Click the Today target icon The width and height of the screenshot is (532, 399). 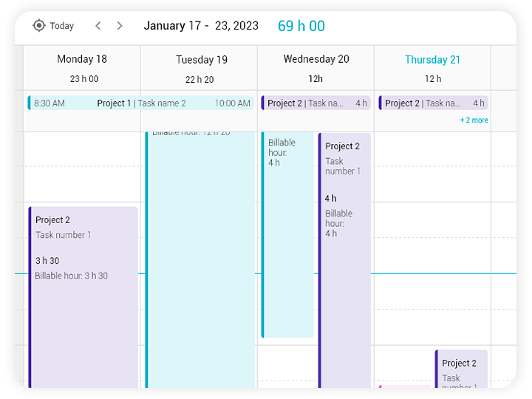coord(39,26)
